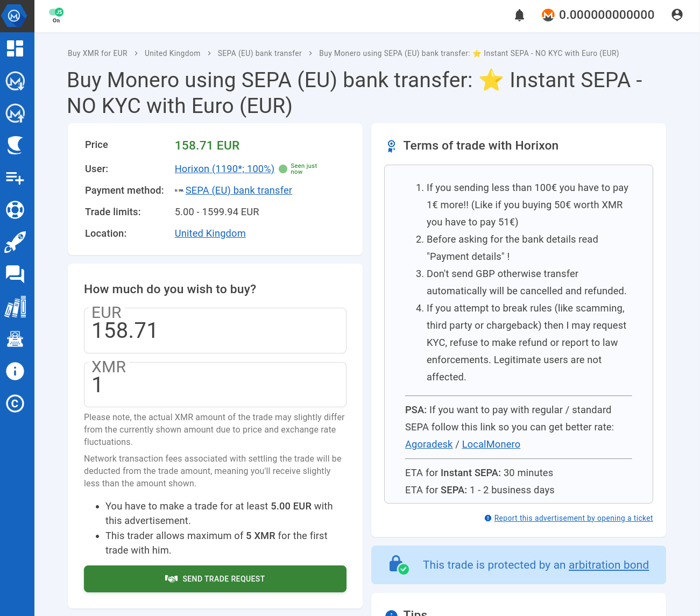700x616 pixels.
Task: Open the books guides sidebar icon
Action: (x=15, y=307)
